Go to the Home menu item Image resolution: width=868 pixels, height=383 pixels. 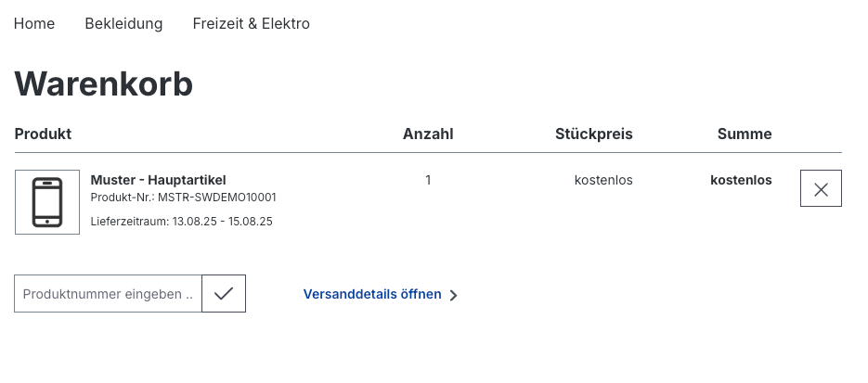coord(34,24)
